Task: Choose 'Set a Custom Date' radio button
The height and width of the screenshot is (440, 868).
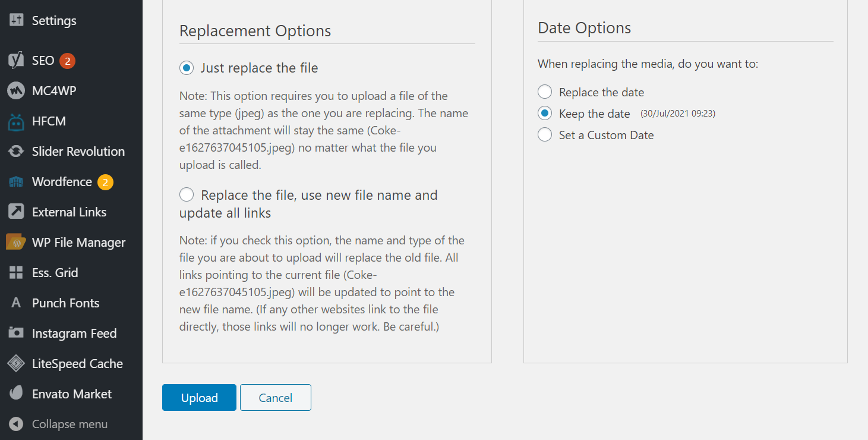Action: pyautogui.click(x=545, y=135)
